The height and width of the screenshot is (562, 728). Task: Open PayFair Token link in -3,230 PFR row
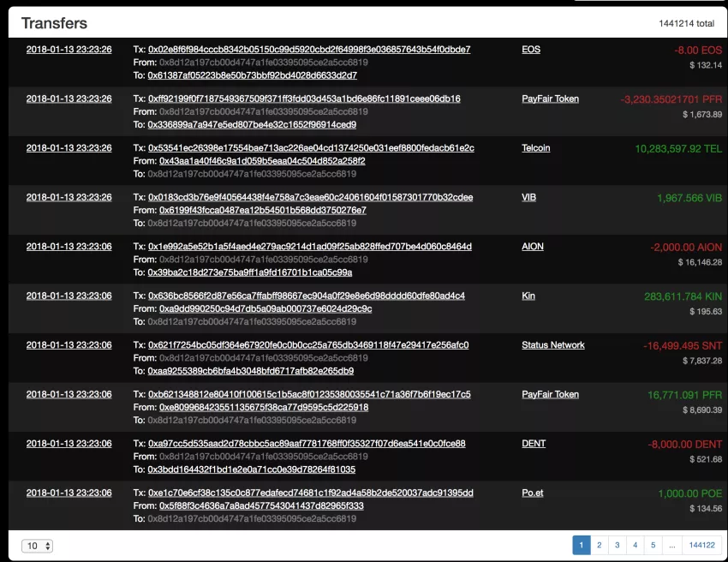(x=550, y=99)
